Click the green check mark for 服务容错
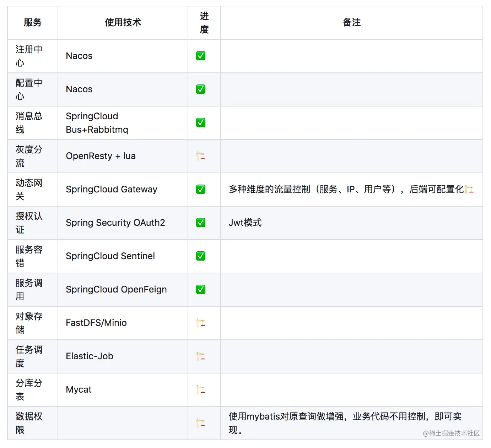491x448 pixels. point(201,256)
